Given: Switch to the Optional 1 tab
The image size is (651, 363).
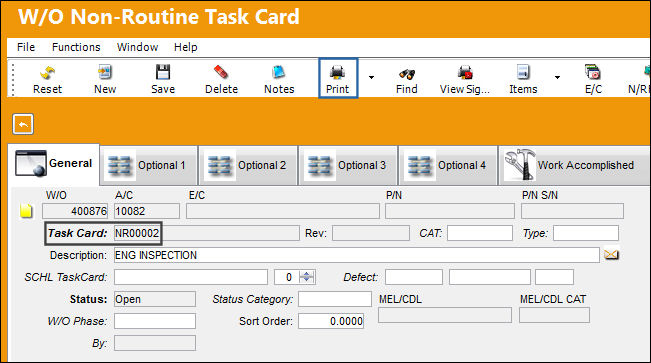Looking at the screenshot, I should [149, 165].
